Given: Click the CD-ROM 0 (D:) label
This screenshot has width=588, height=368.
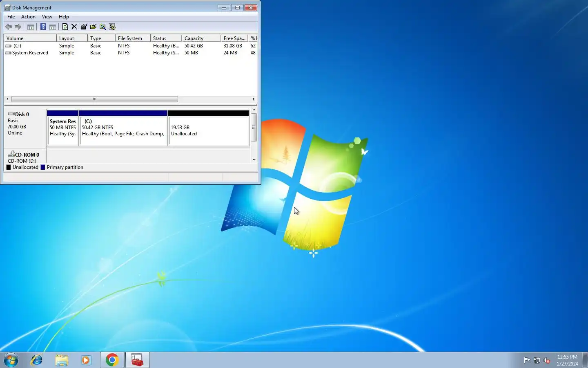Looking at the screenshot, I should point(25,157).
